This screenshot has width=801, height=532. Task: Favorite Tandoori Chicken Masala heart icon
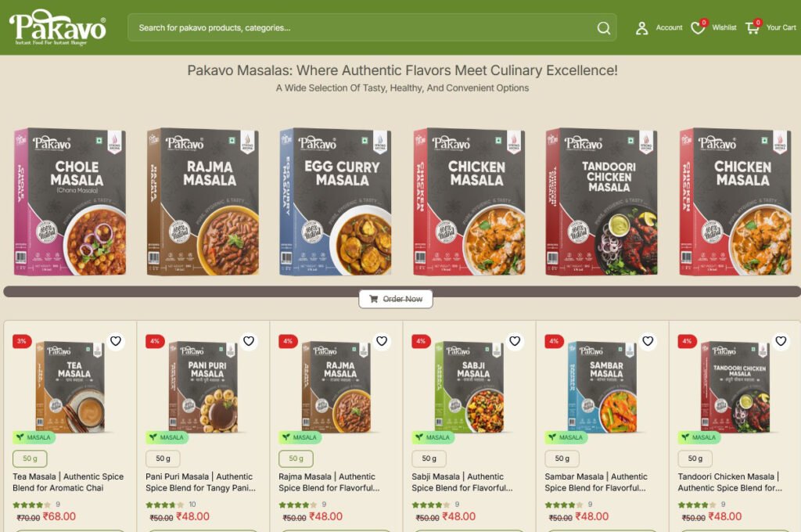[x=781, y=341]
